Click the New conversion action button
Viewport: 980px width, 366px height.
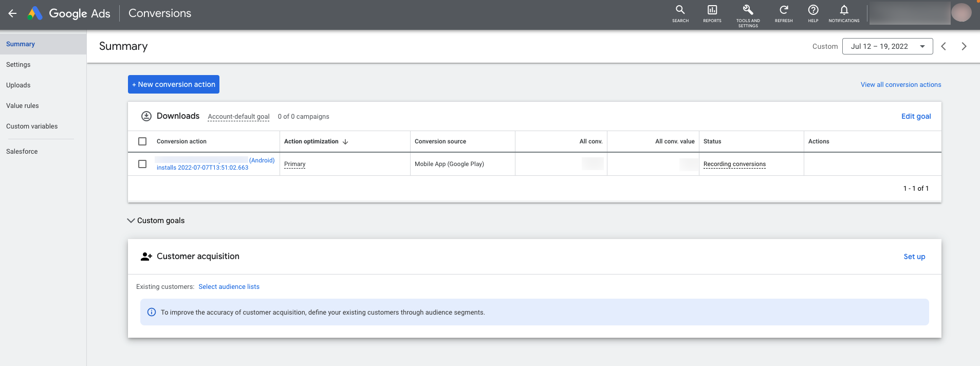coord(173,84)
